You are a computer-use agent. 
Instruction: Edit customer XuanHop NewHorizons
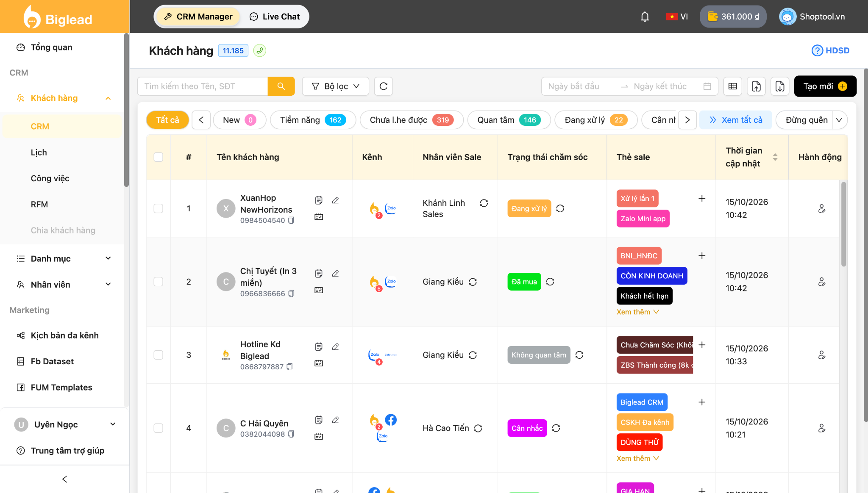(x=335, y=200)
